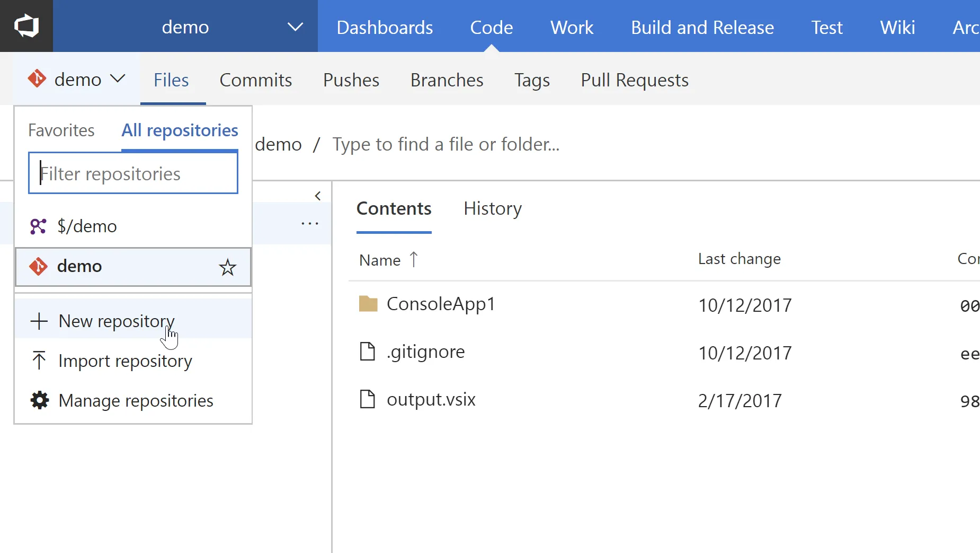Open the History tab
The width and height of the screenshot is (980, 553).
(492, 209)
